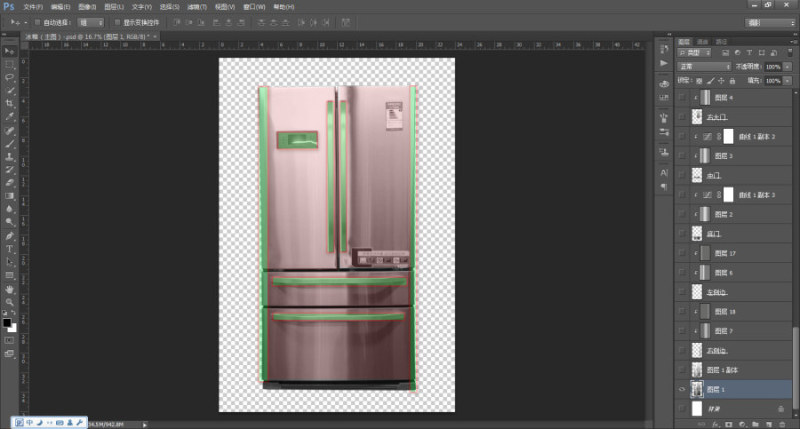Viewport: 800px width, 429px height.
Task: Enable the 显示变换控件 checkbox
Action: click(x=117, y=22)
